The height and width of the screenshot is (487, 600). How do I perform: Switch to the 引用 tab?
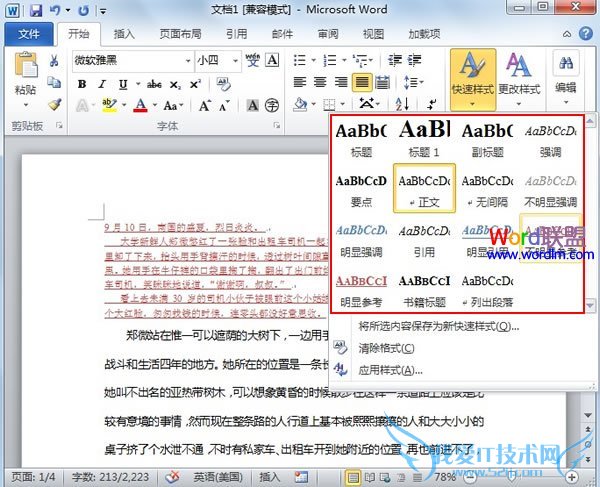click(236, 34)
